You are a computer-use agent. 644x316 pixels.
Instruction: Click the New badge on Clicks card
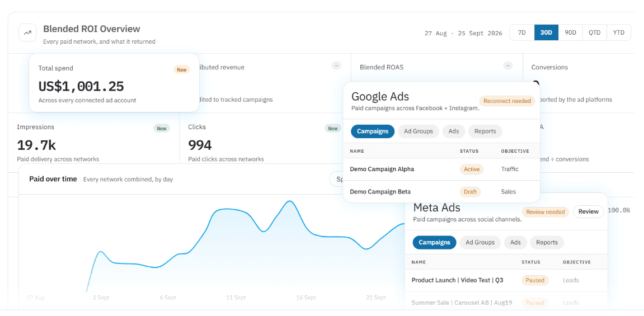333,129
